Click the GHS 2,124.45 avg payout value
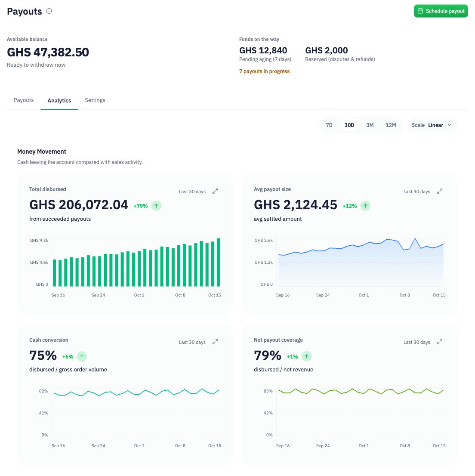Image resolution: width=475 pixels, height=476 pixels. [296, 205]
